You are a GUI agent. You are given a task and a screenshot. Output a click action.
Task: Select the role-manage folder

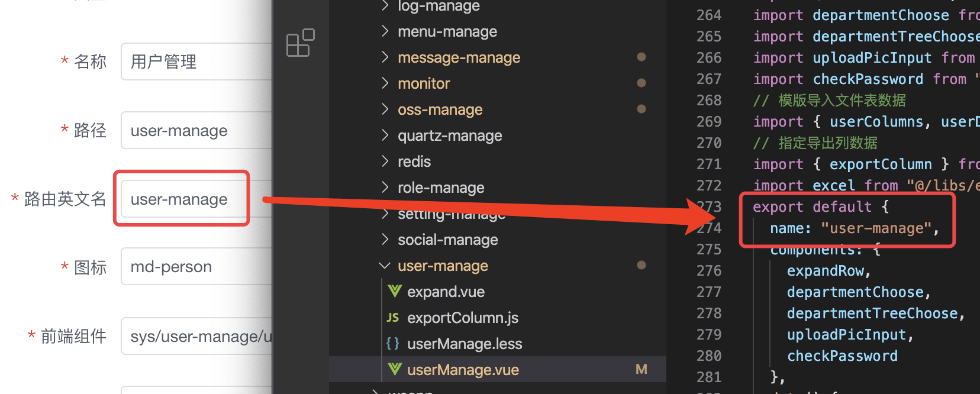pos(441,188)
